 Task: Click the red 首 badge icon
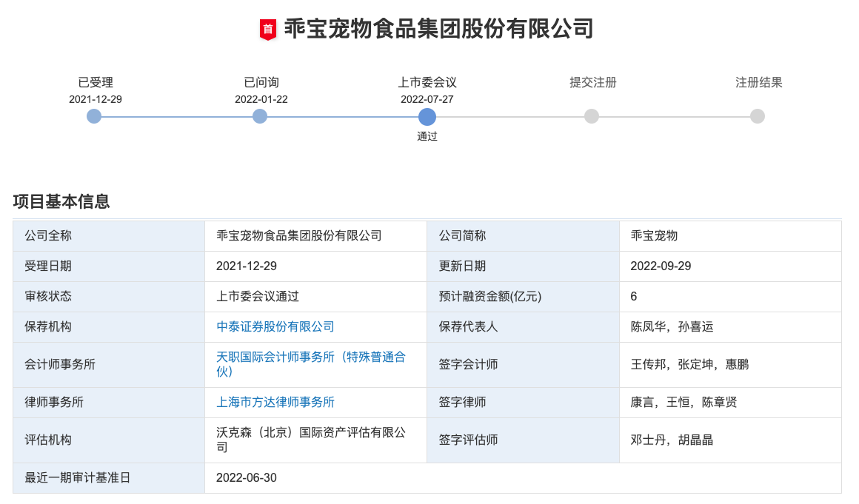(x=267, y=30)
